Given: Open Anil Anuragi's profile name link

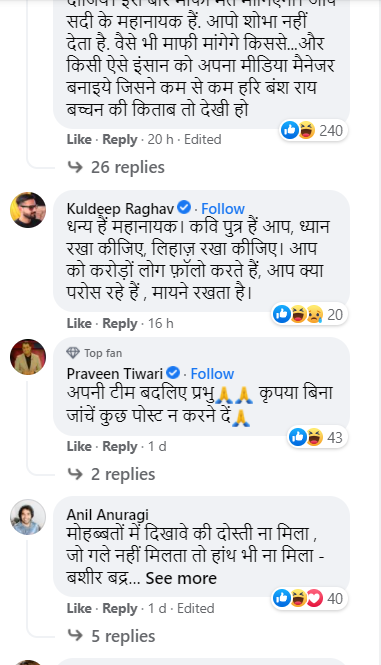Looking at the screenshot, I should [x=107, y=515].
